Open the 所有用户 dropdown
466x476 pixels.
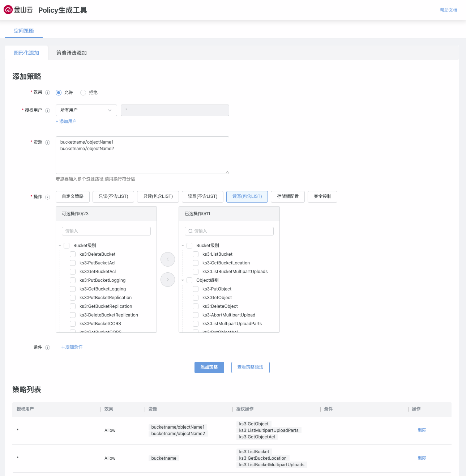[x=86, y=110]
